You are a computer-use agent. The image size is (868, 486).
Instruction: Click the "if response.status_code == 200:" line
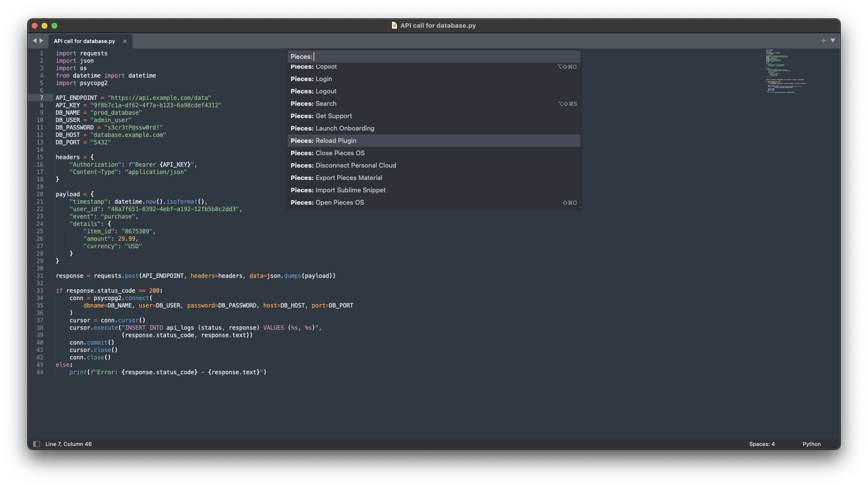coord(109,291)
